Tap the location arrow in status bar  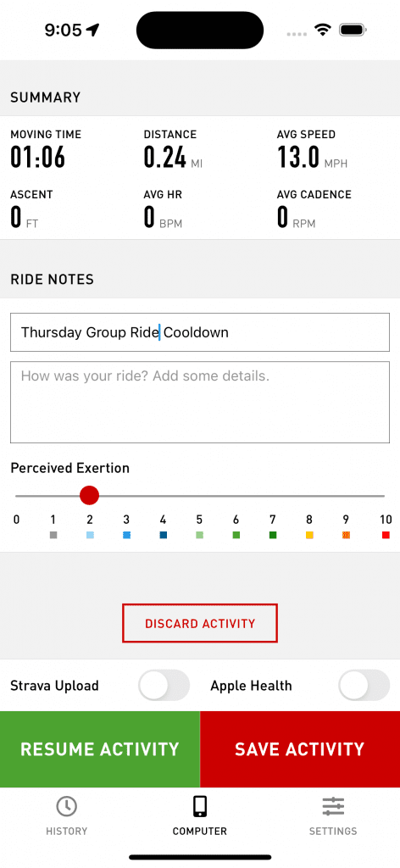point(92,30)
